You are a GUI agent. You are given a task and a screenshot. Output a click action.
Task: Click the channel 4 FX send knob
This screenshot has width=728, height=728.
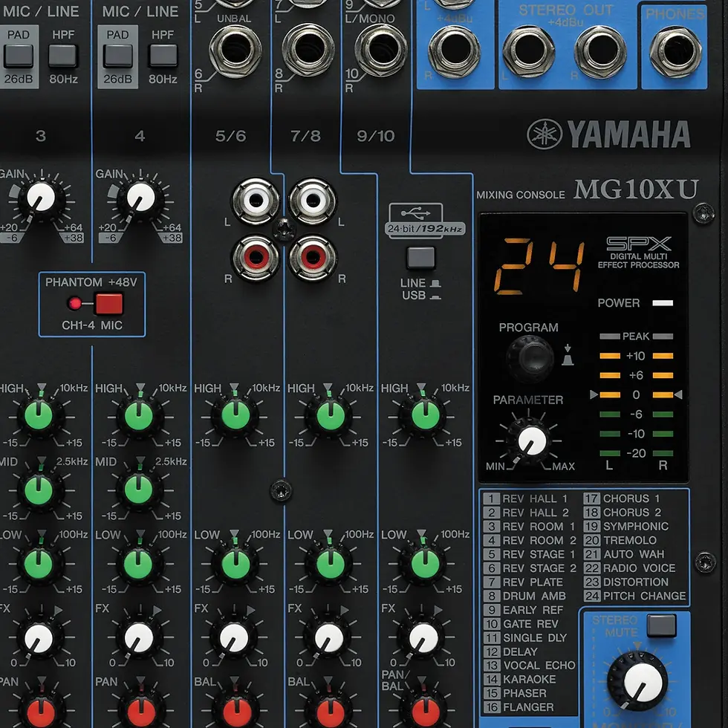(x=139, y=637)
